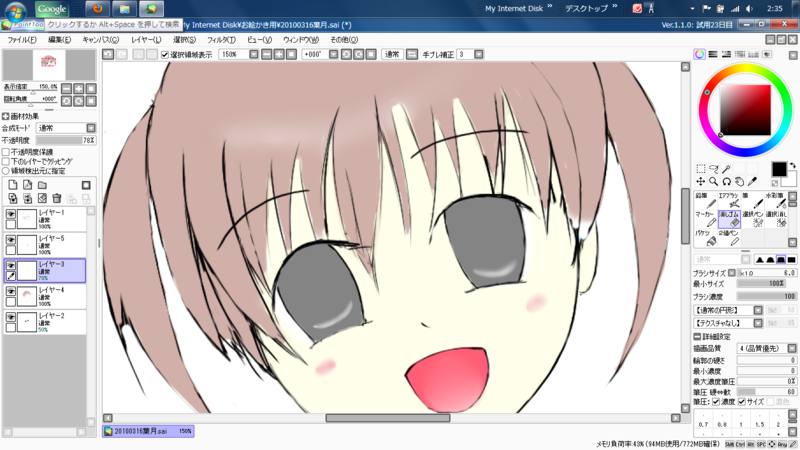Open the キャンバス(C) menu
The height and width of the screenshot is (450, 800).
101,40
